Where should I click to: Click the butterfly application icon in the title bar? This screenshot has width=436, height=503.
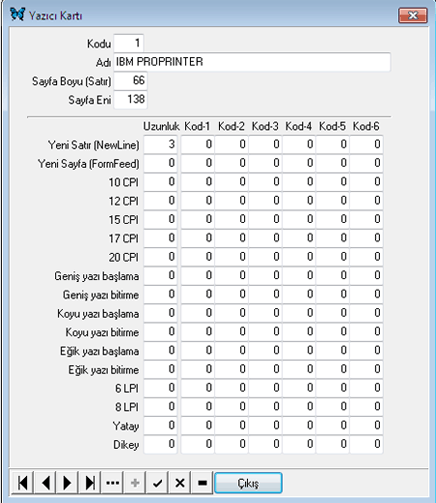coord(17,14)
